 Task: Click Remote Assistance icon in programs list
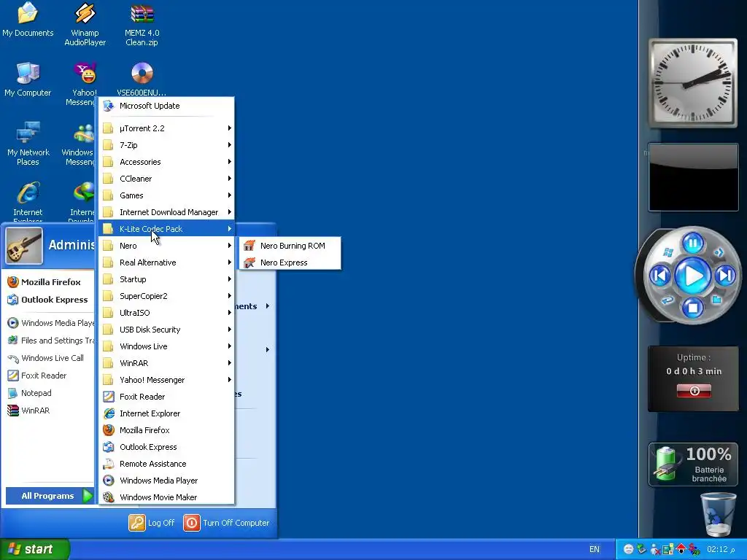click(109, 464)
